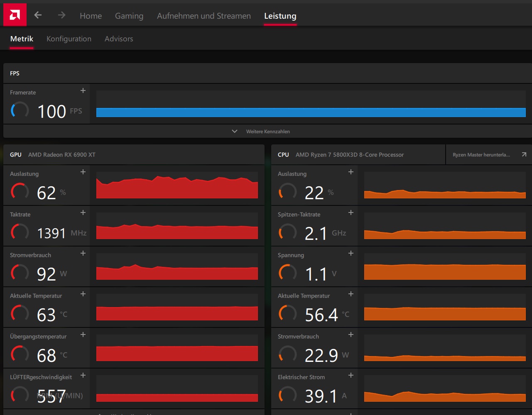Click plus on GPU Aktuelle Temperatur
This screenshot has height=415, width=532.
[x=83, y=294]
